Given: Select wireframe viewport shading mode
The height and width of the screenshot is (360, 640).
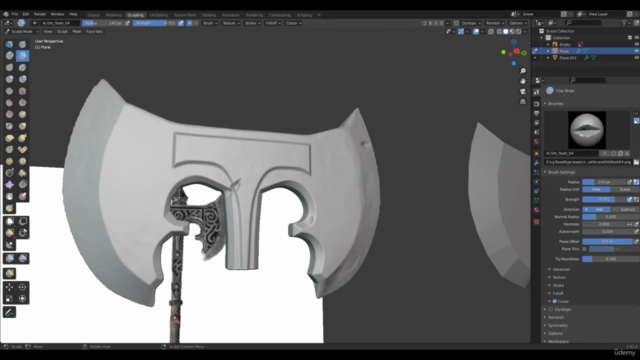Looking at the screenshot, I should pyautogui.click(x=499, y=31).
